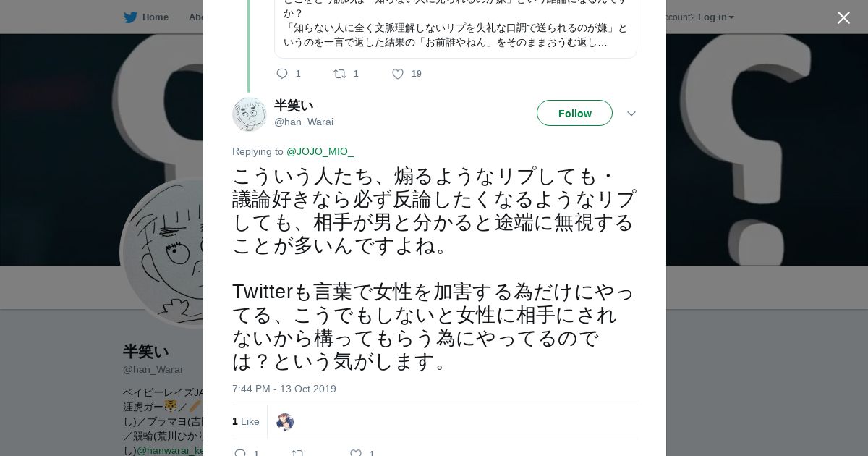Click 半笑い avatar in the tweet header
This screenshot has width=868, height=456.
[250, 114]
